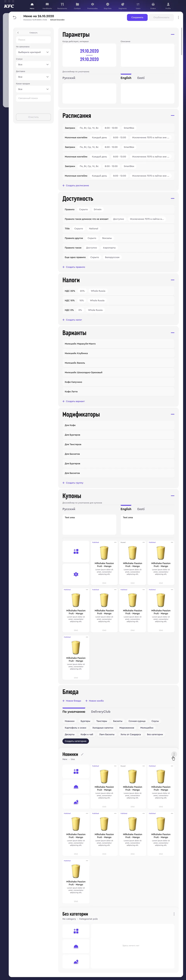Click the Опубликовать button

(161, 17)
